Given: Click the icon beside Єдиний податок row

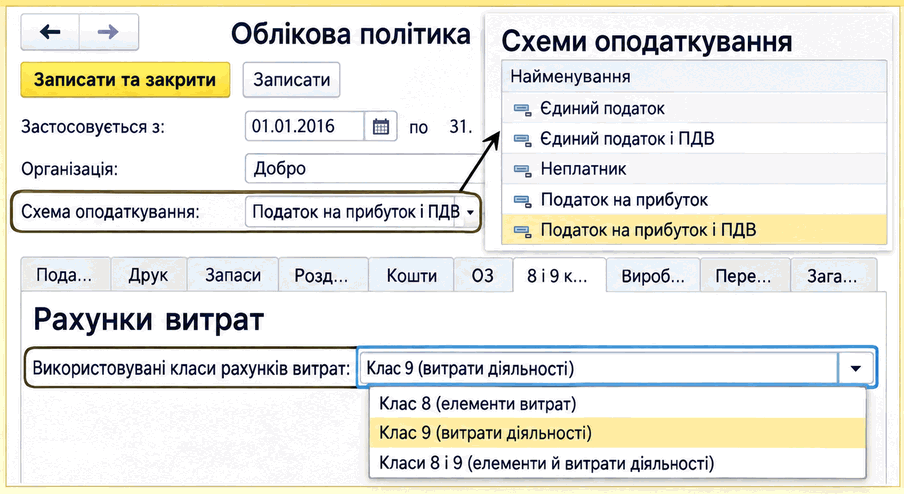Looking at the screenshot, I should pyautogui.click(x=522, y=109).
